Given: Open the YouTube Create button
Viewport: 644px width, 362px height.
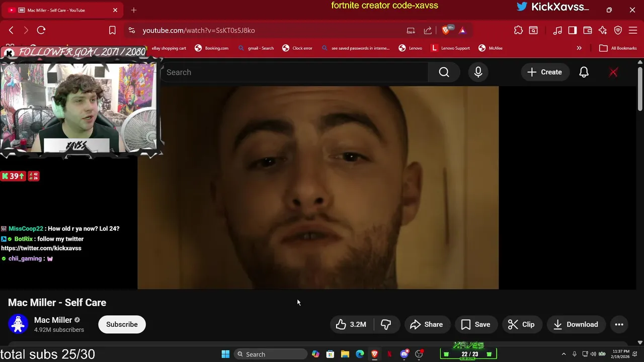Looking at the screenshot, I should pos(544,72).
